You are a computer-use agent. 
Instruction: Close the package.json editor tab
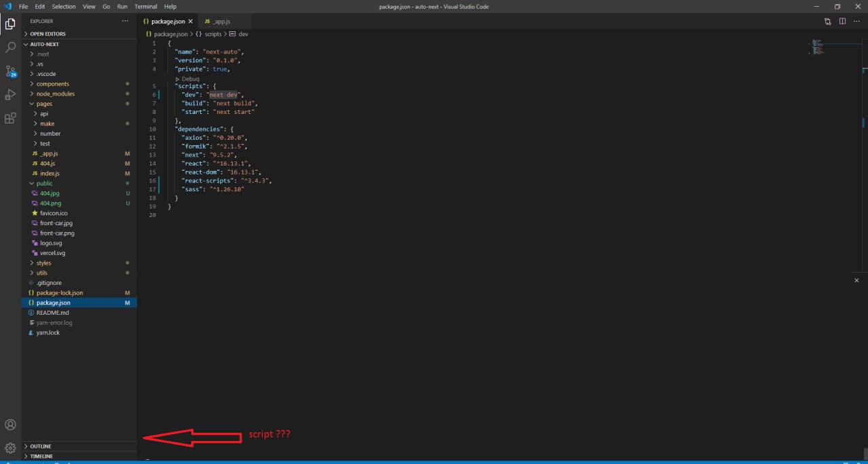tap(191, 21)
